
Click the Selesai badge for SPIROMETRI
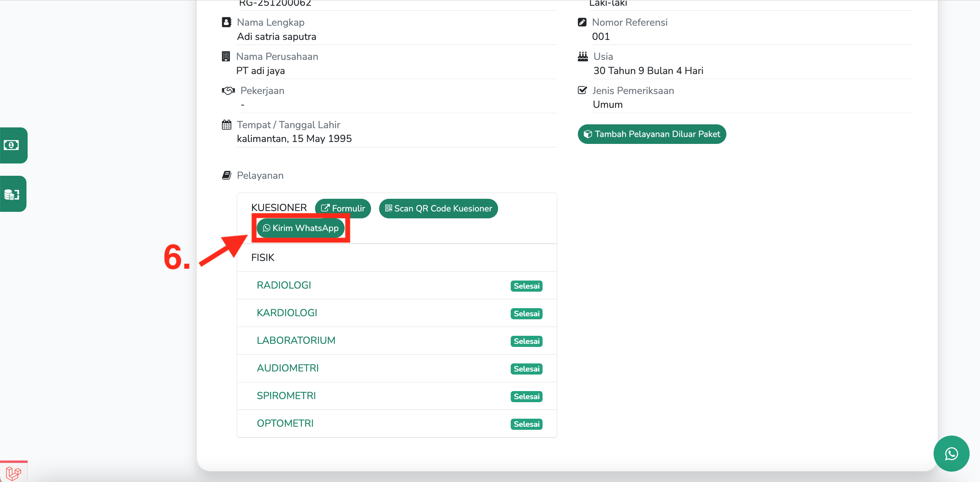(526, 396)
